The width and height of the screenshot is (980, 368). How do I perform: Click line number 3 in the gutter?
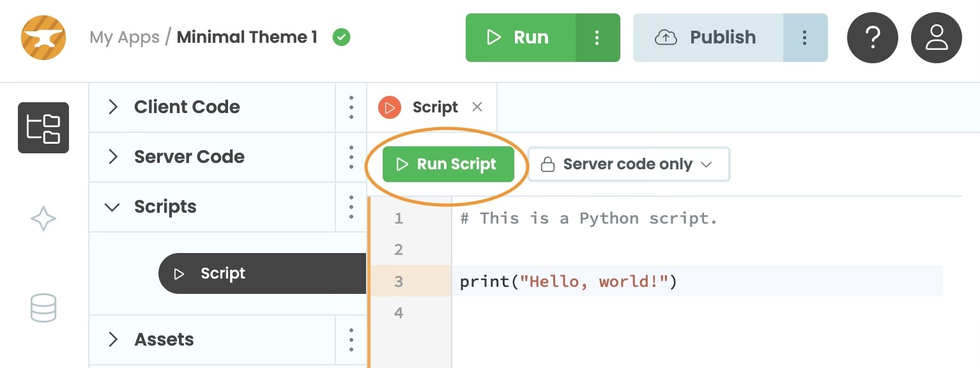click(399, 281)
